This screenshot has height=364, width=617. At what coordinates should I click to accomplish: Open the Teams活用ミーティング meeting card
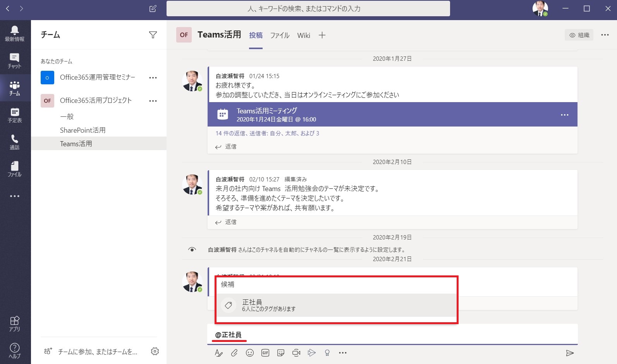pos(392,114)
